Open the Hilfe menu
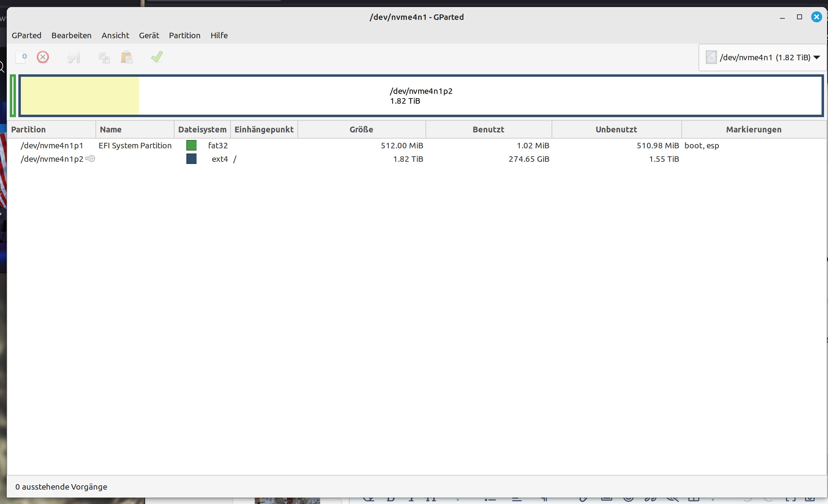The height and width of the screenshot is (504, 828). click(219, 35)
